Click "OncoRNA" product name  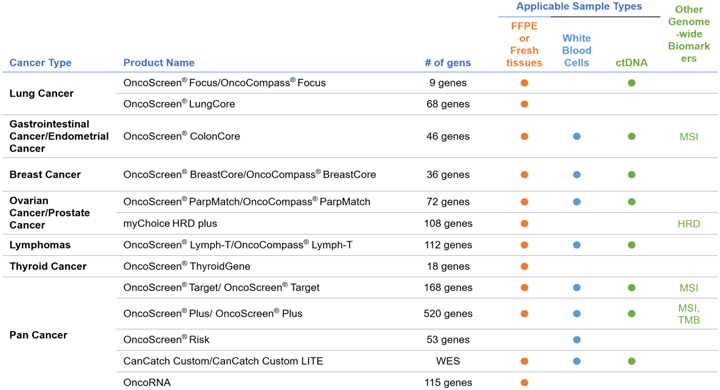coord(147,383)
